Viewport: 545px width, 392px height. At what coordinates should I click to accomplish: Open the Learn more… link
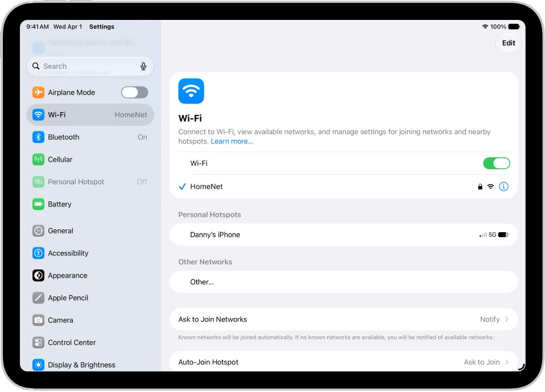click(232, 142)
